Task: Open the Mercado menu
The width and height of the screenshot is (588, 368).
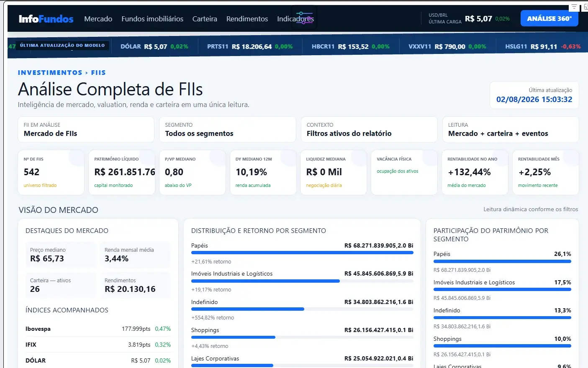Action: point(98,19)
